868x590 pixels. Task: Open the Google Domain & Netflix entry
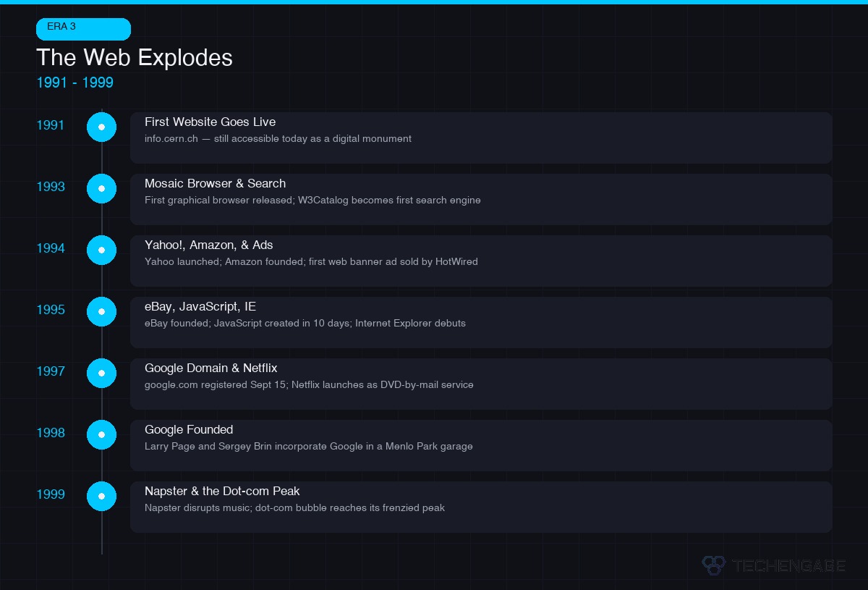point(481,384)
